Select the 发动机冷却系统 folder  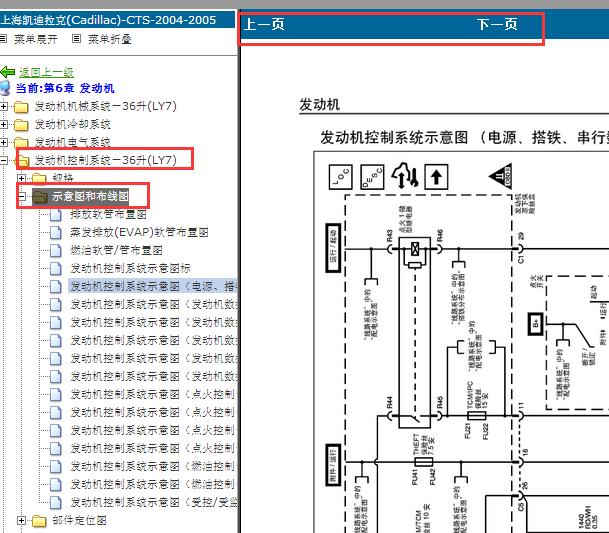pyautogui.click(x=73, y=124)
